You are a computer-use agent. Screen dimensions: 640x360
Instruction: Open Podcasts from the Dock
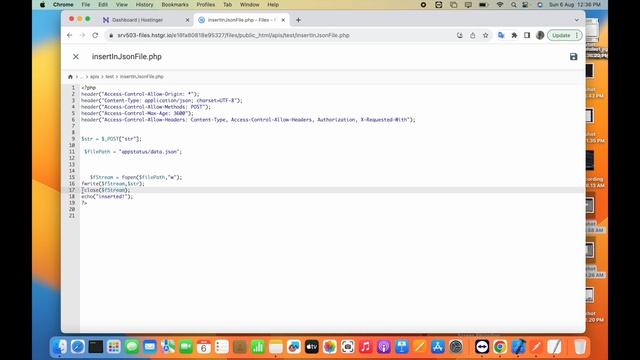(x=384, y=347)
